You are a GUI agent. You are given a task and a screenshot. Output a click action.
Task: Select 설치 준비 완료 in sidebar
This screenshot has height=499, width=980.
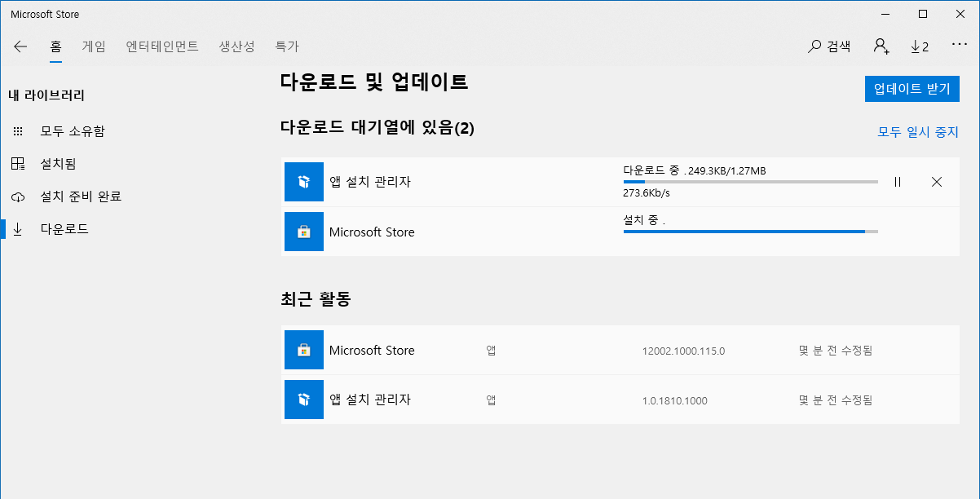[x=81, y=197]
